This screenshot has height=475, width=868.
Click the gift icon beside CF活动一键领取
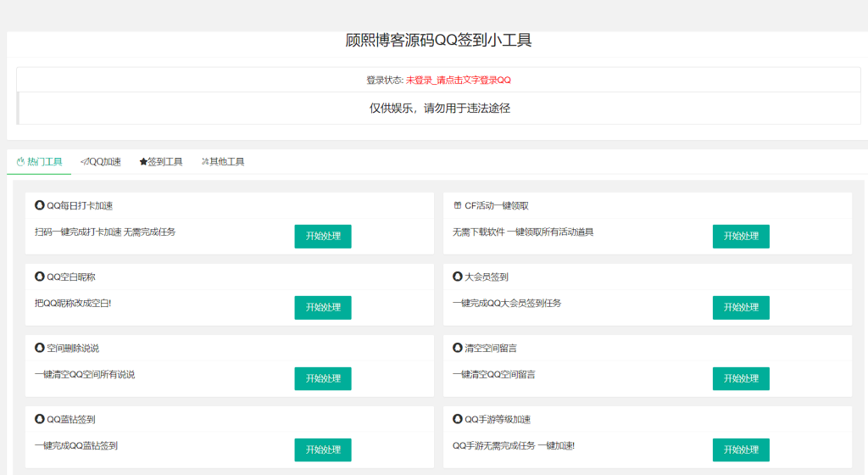(457, 205)
